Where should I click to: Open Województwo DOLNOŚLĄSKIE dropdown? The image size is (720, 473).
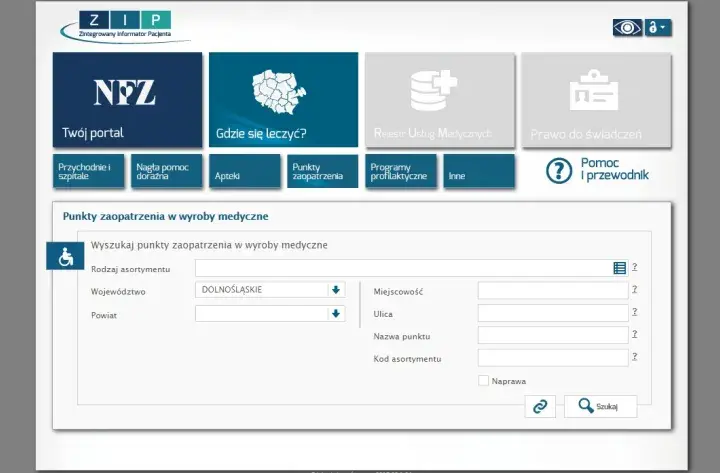270,290
